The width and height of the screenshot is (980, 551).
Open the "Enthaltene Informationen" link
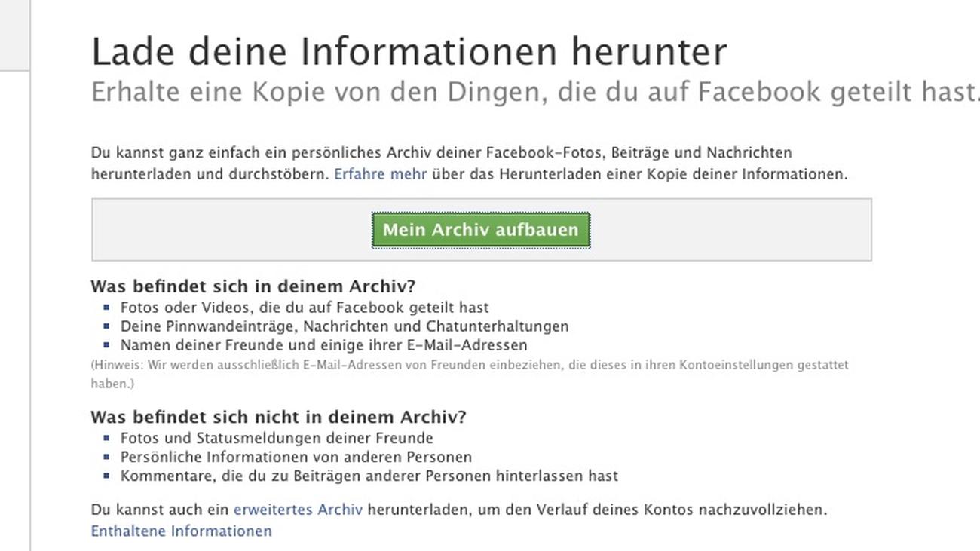[x=181, y=531]
